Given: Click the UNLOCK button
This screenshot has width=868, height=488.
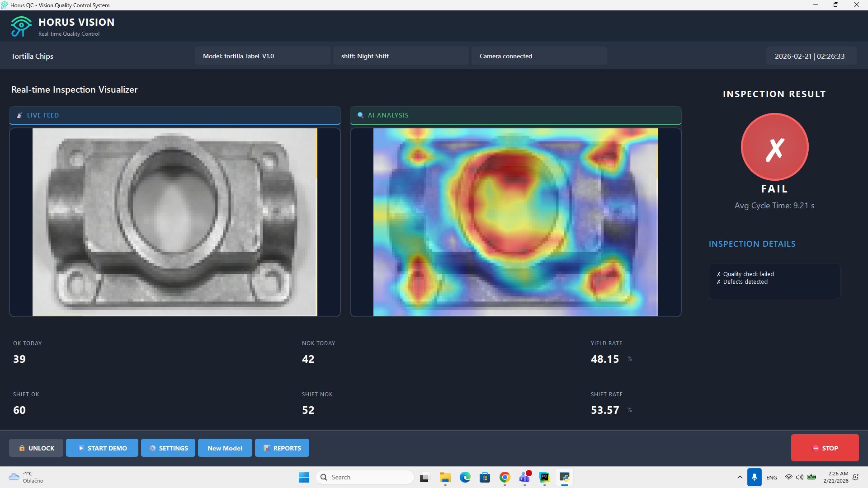Looking at the screenshot, I should (36, 448).
